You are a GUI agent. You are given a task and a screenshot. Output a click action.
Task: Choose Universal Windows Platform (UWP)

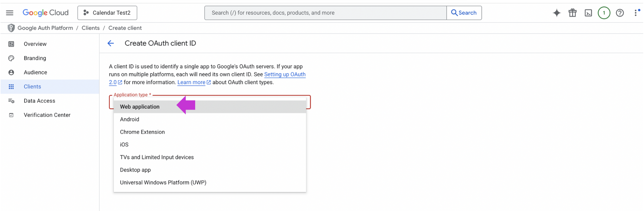[x=210, y=183]
